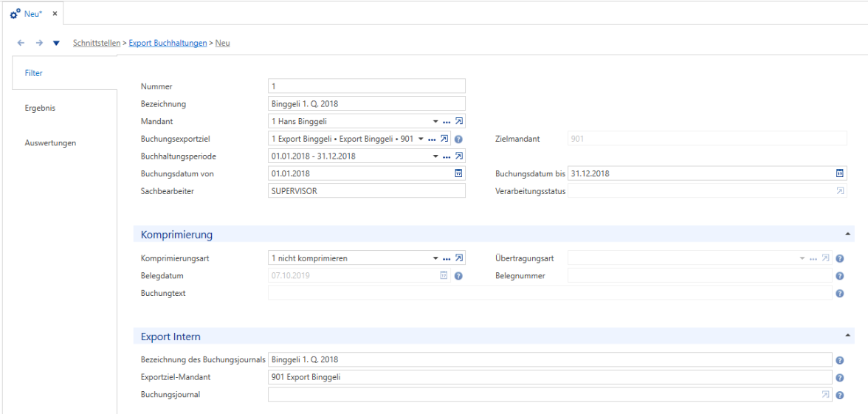Click the forward navigation arrow
The image size is (868, 414).
(38, 43)
